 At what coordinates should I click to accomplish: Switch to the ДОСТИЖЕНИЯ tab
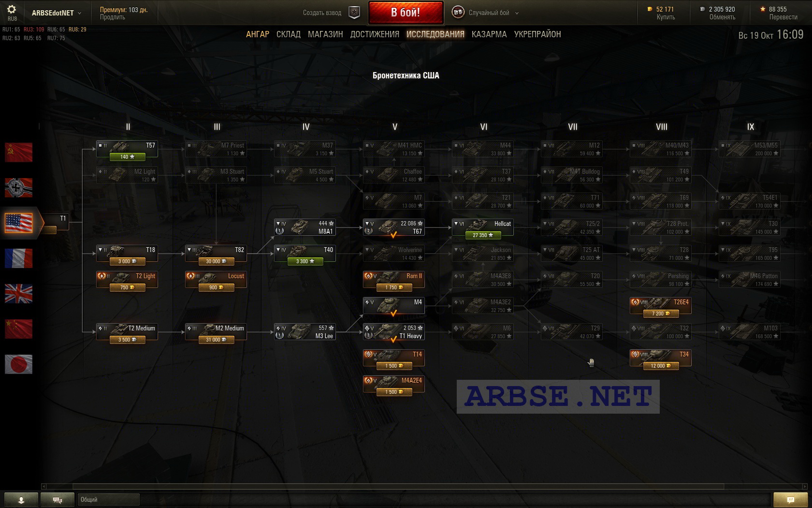[x=375, y=34]
